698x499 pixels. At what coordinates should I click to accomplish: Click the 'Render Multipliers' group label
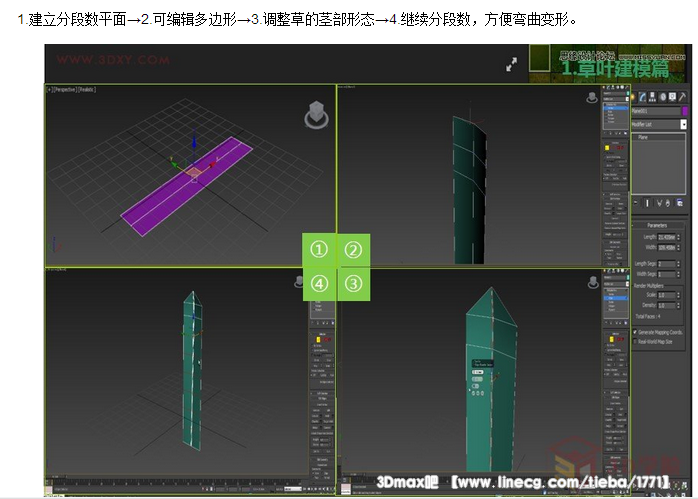[x=649, y=286]
